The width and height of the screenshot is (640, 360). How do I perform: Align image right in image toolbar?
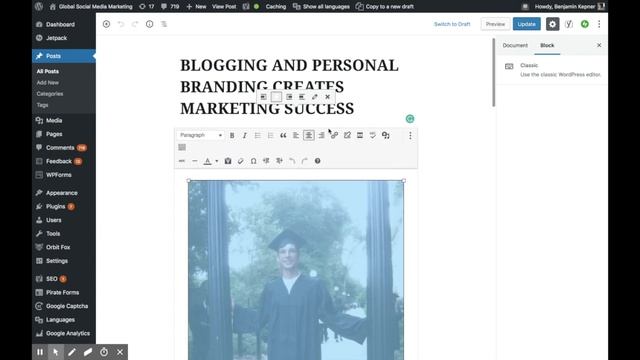[x=289, y=97]
